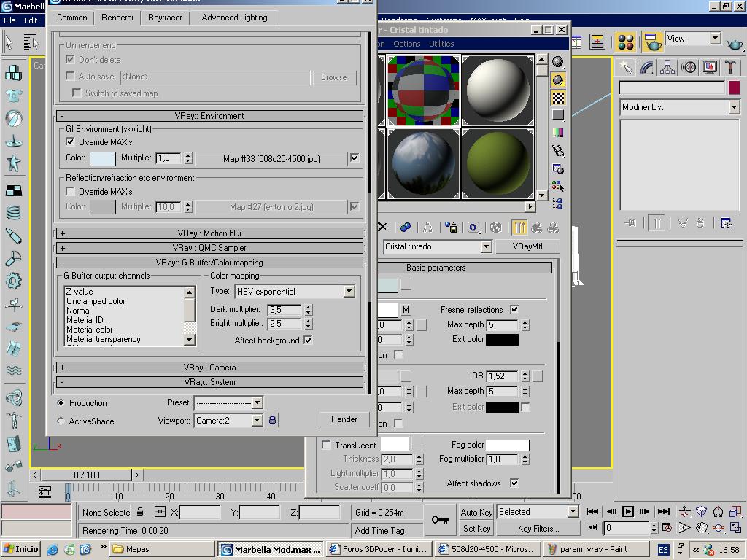Toggle Fresnel reflections checkbox
The height and width of the screenshot is (560, 747).
[514, 309]
